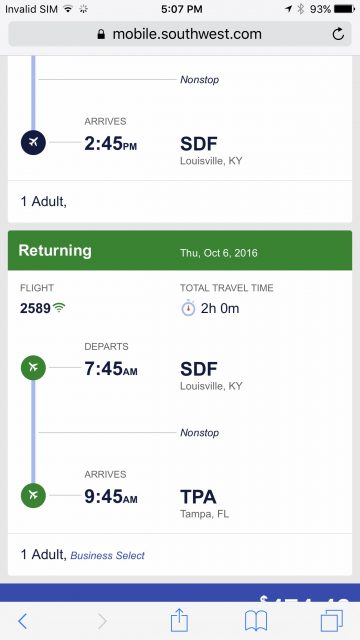Tap the green arriving plane icon at TPA
Viewport: 360px width, 640px height.
tap(33, 496)
